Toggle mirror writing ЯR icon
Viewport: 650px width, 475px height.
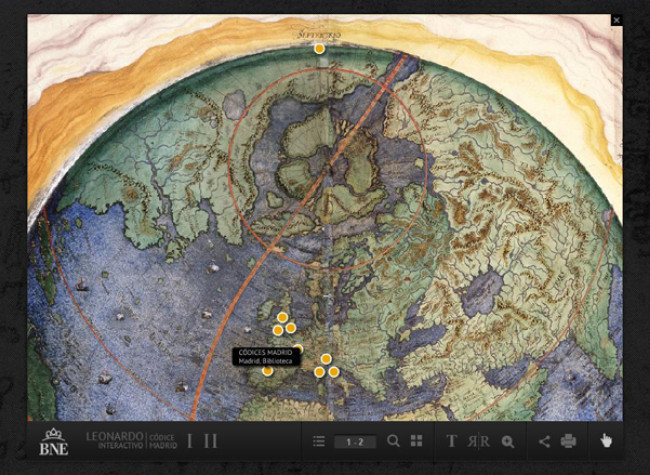[x=479, y=441]
